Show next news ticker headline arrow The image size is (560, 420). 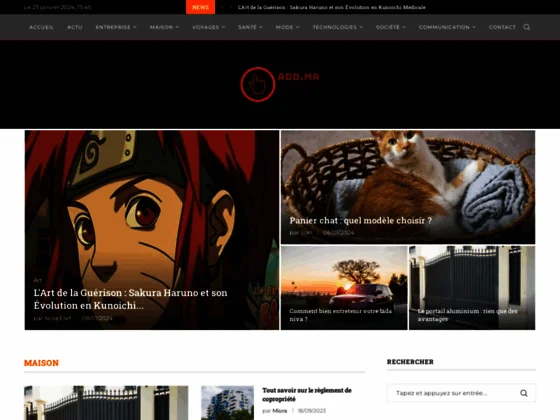pos(231,7)
